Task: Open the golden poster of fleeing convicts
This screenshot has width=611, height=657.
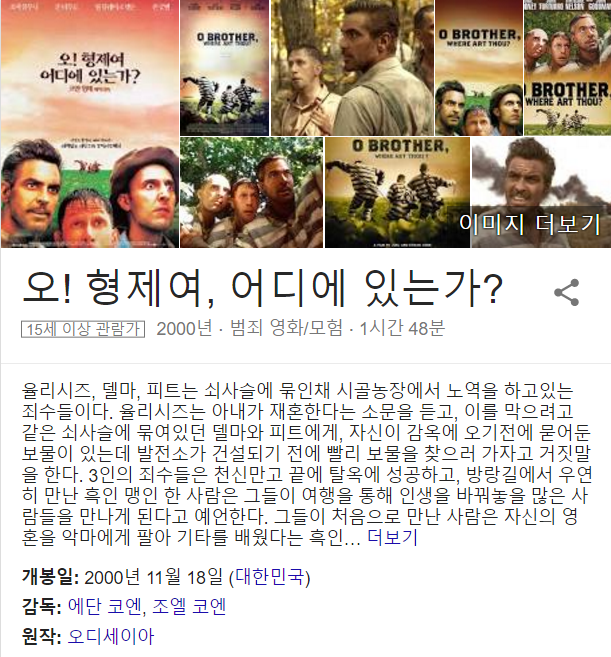Action: [x=397, y=192]
